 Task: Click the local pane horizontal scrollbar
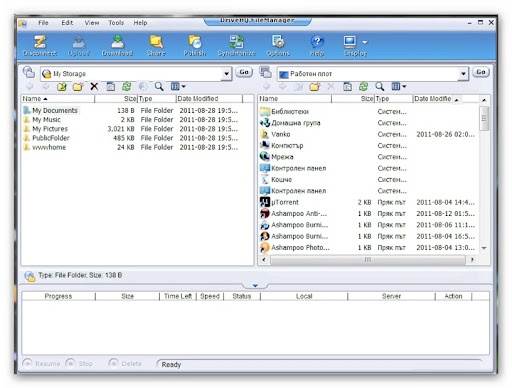tap(368, 259)
